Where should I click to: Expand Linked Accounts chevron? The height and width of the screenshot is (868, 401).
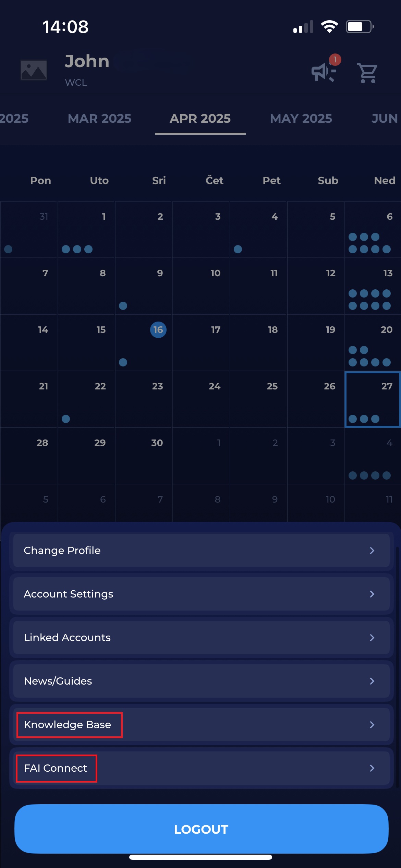pyautogui.click(x=372, y=638)
